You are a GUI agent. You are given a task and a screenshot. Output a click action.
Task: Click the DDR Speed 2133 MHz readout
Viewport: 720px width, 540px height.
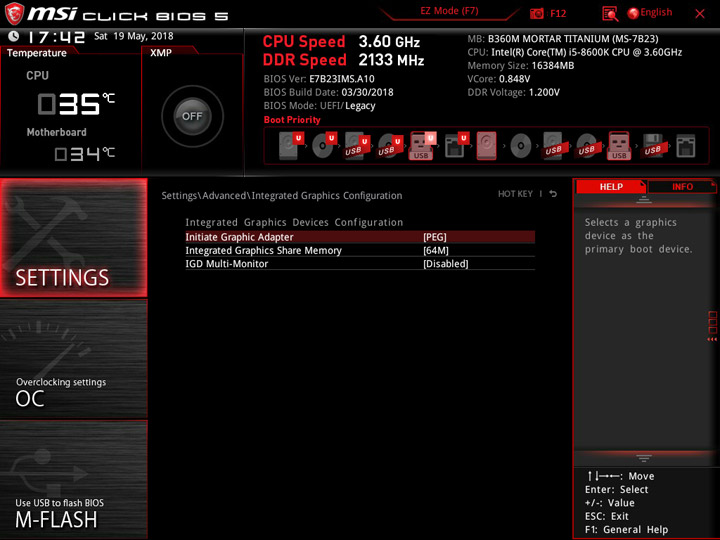[x=343, y=60]
